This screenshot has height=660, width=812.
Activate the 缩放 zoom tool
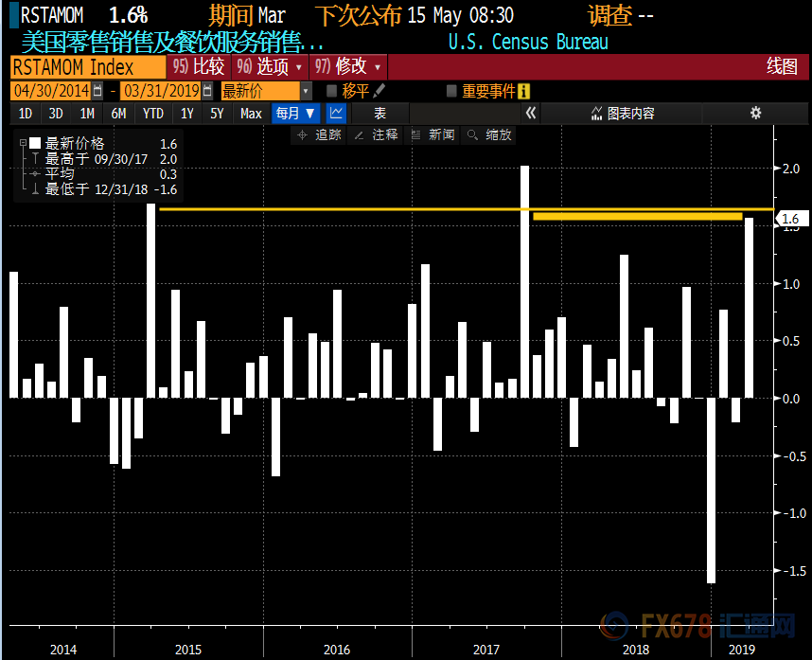coord(489,135)
